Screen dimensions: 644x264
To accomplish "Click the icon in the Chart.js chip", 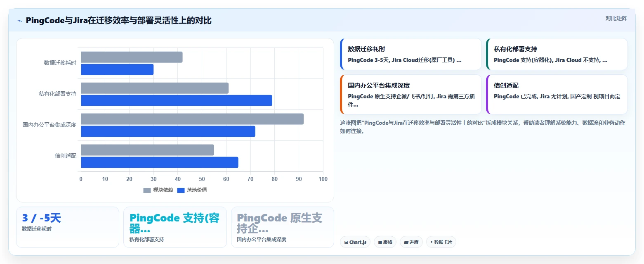I will [346, 242].
